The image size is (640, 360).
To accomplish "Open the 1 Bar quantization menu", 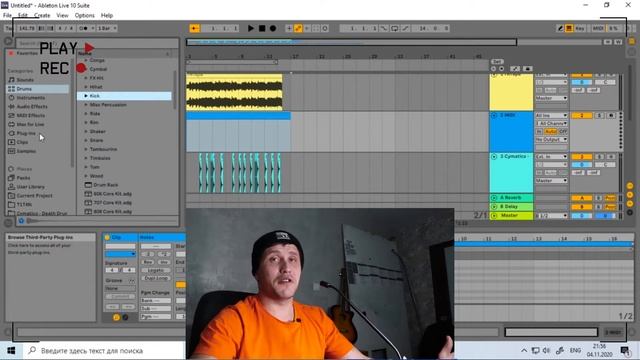I will point(107,28).
